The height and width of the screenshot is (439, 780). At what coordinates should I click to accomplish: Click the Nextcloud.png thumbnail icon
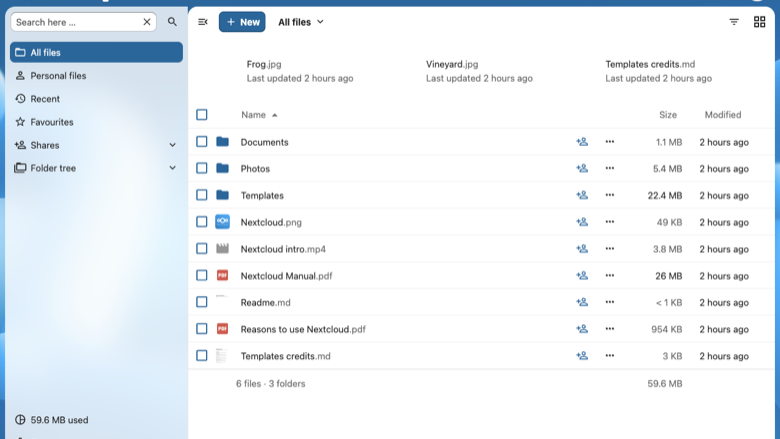222,222
